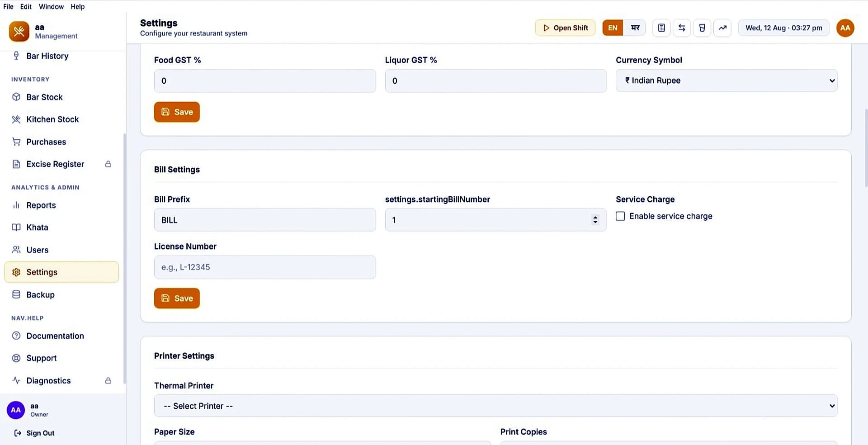Click the Sign Out arrow icon

18,433
